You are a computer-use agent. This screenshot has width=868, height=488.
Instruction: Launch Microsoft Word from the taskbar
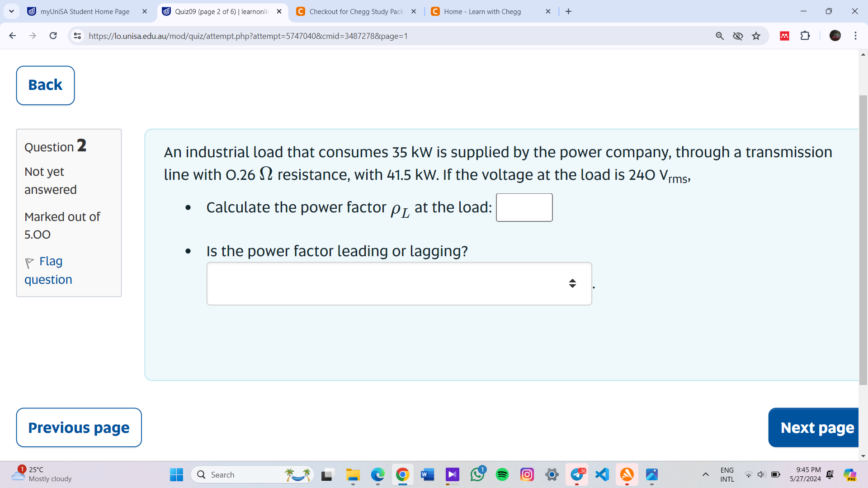(427, 474)
